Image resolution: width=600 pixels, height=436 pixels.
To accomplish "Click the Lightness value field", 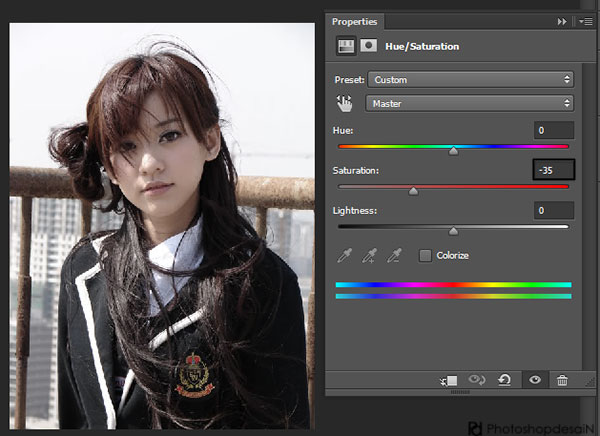I will 553,211.
